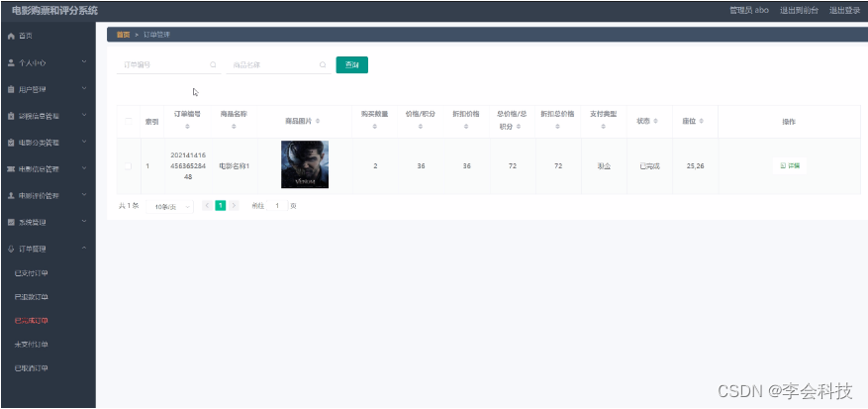
Task: Open 已支付订单 submenu item
Action: click(31, 273)
